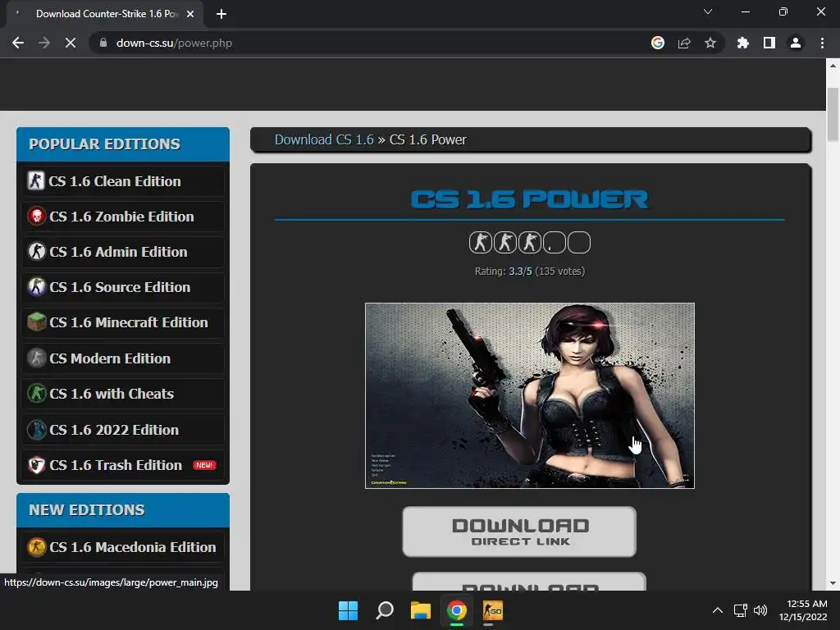
Task: Open the Windows Start menu
Action: (x=348, y=610)
